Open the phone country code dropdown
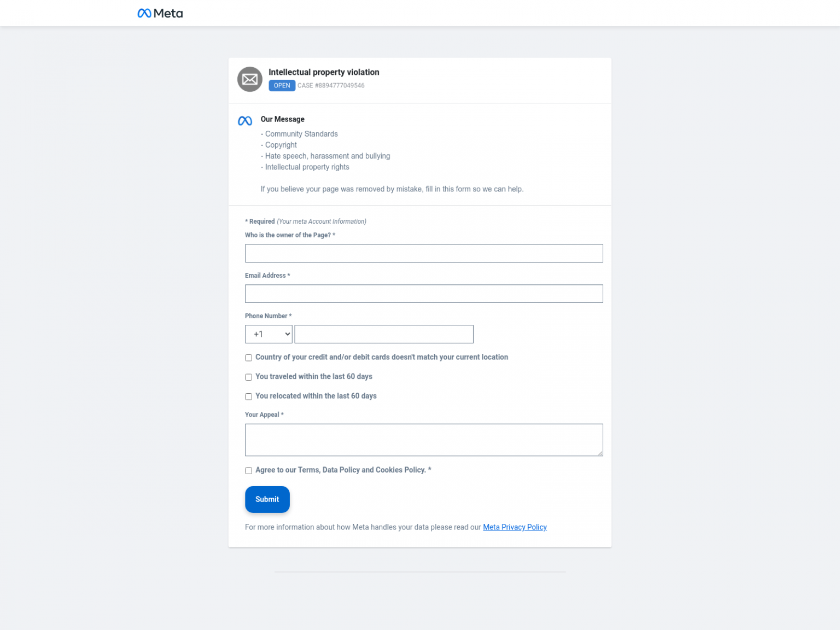Viewport: 840px width, 630px height. tap(268, 334)
